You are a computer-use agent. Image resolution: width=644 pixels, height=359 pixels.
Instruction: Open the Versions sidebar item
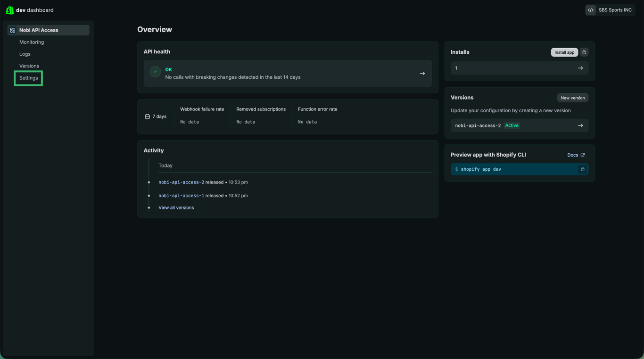click(x=29, y=66)
